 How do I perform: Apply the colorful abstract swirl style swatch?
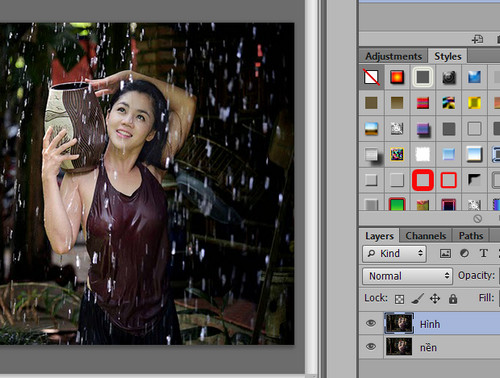[449, 103]
